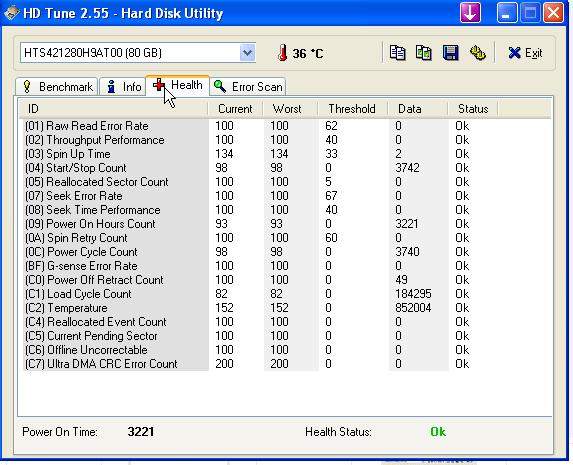Viewport: 573px width, 465px height.
Task: Open the Error Scan tab
Action: click(x=248, y=87)
